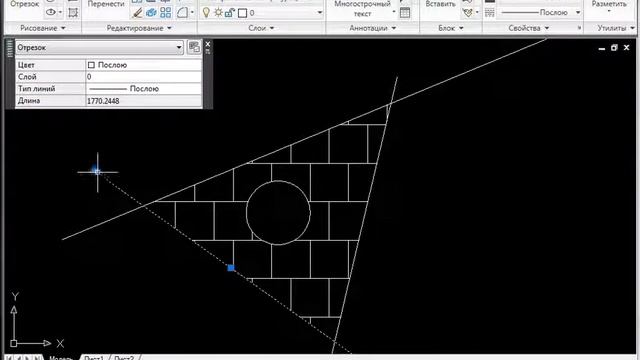Open the layer 0 dropdown list
The image size is (640, 360).
(x=320, y=13)
